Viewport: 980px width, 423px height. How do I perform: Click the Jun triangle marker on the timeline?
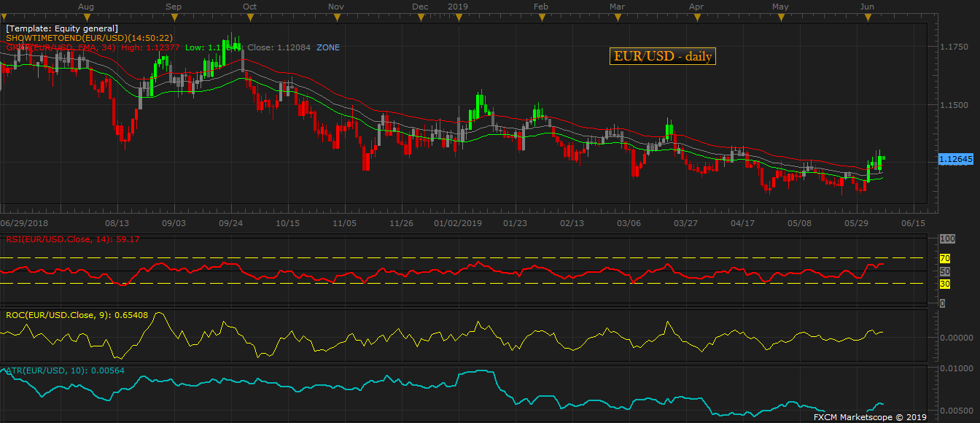[x=868, y=17]
